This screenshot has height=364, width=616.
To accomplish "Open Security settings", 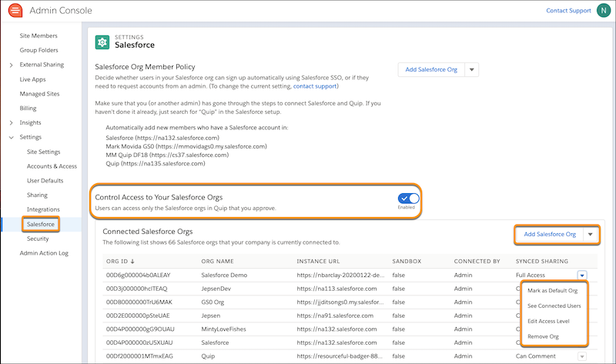I will [38, 239].
